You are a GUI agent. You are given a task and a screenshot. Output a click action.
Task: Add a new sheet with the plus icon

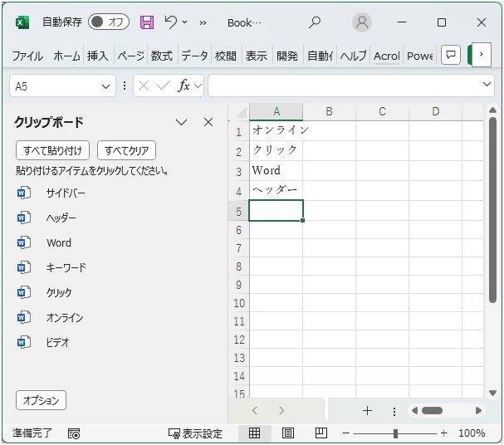click(367, 411)
